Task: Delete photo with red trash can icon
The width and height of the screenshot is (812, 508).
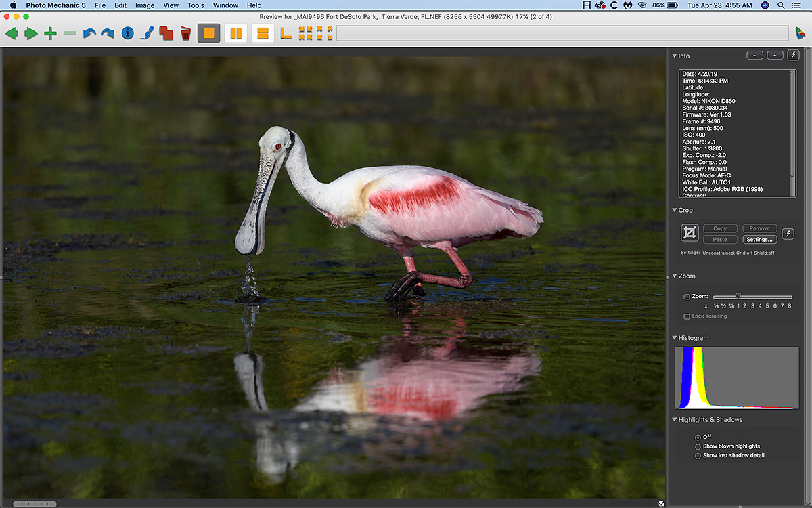Action: click(185, 33)
